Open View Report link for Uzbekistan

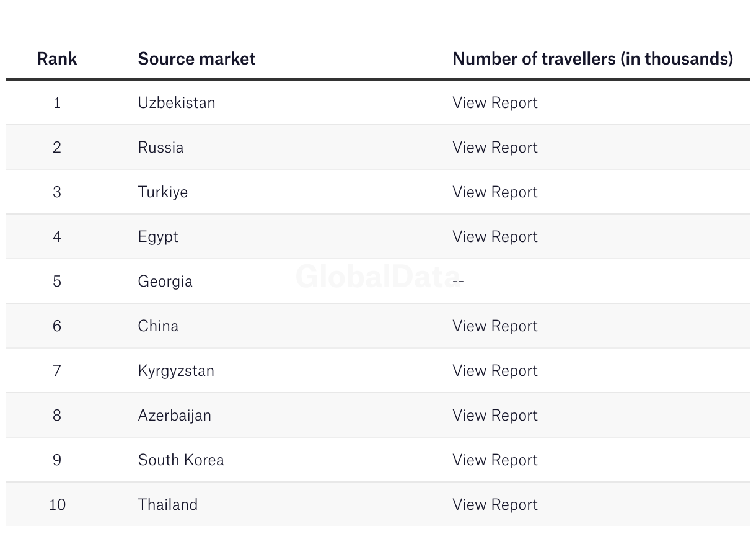click(494, 103)
